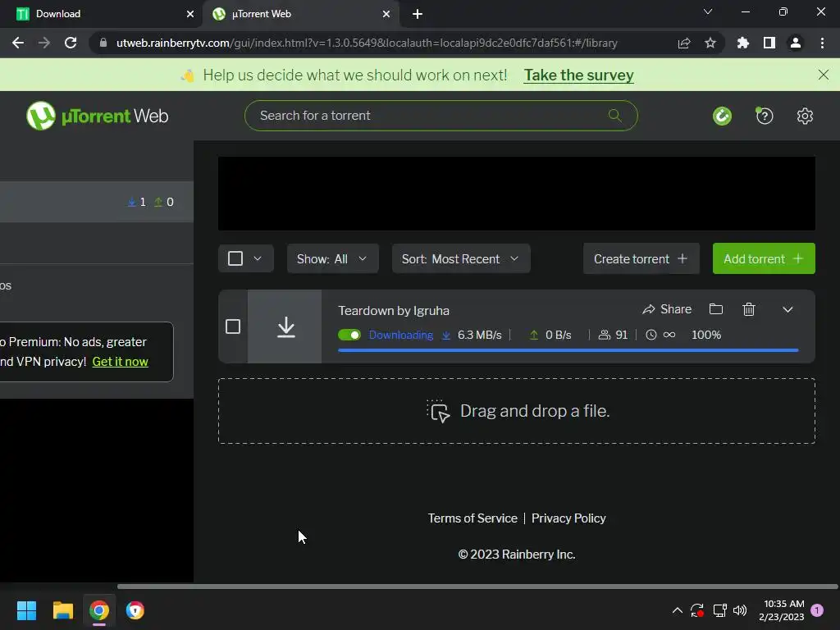Go back in the browser
This screenshot has height=630, width=840.
point(18,43)
